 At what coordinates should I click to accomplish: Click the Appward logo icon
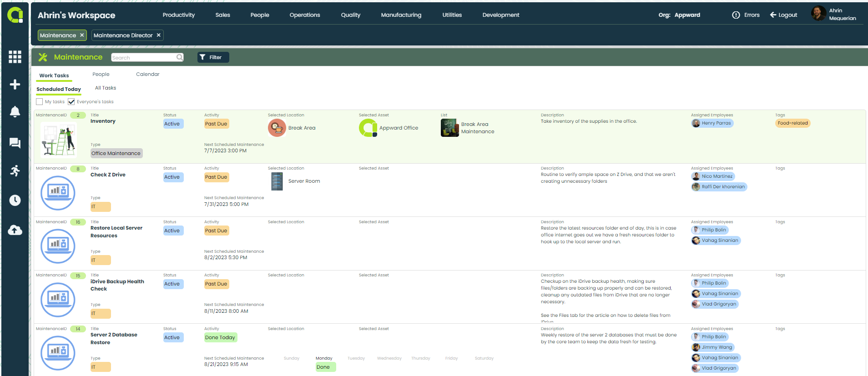[x=15, y=15]
